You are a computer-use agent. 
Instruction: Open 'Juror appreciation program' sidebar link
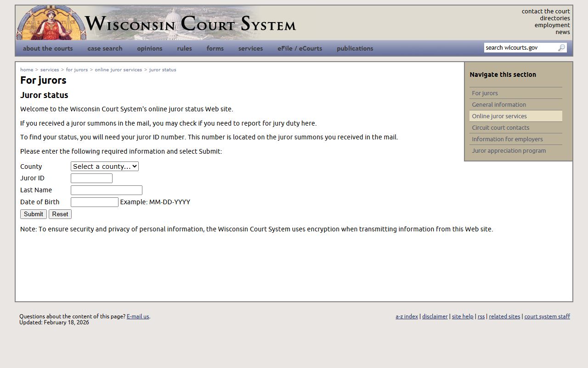tap(516, 150)
